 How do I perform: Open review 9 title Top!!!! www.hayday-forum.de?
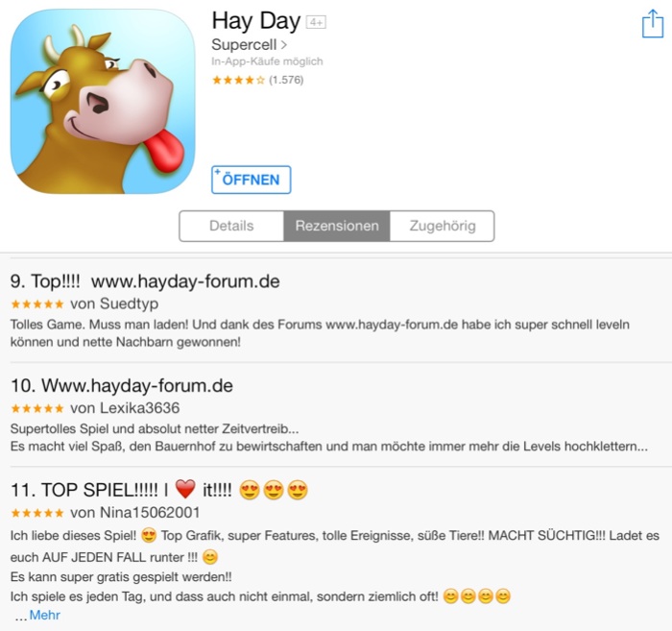pyautogui.click(x=145, y=281)
